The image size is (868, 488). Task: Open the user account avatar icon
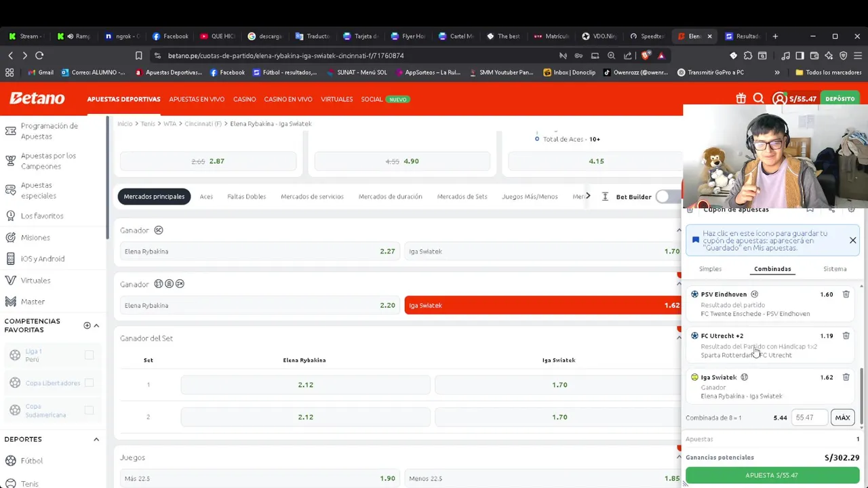[x=779, y=99]
